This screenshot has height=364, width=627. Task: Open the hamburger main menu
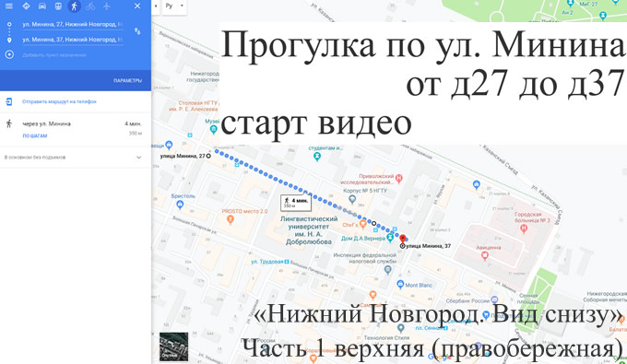(x=9, y=6)
